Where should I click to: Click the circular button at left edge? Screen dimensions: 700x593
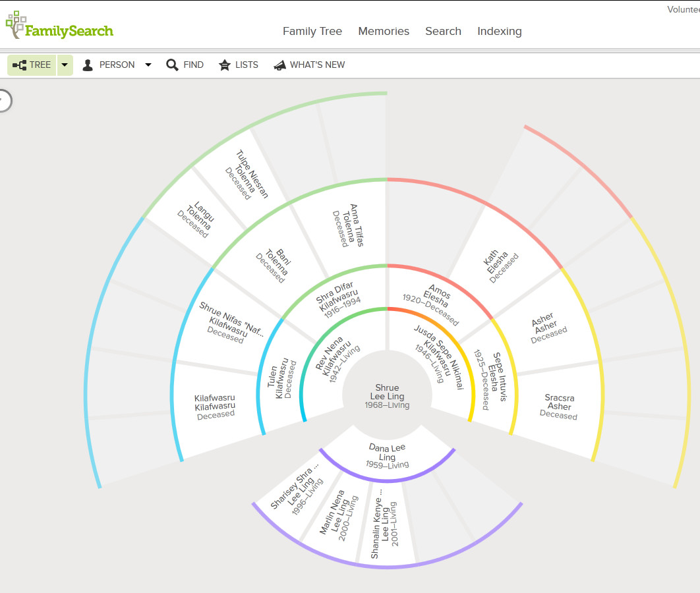coord(3,100)
